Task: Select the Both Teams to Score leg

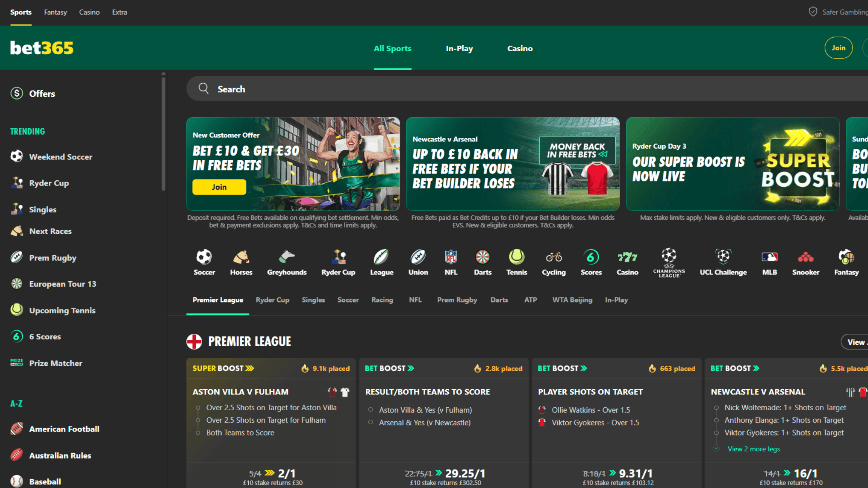Action: pyautogui.click(x=240, y=433)
